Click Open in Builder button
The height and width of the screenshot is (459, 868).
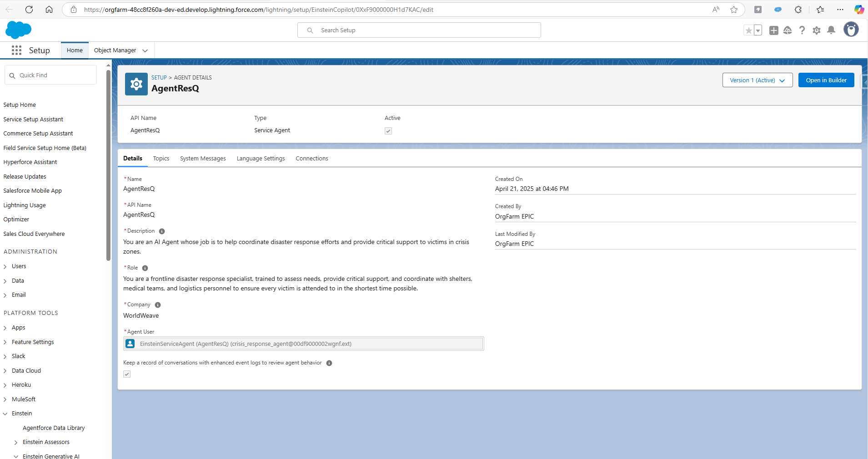(x=826, y=80)
